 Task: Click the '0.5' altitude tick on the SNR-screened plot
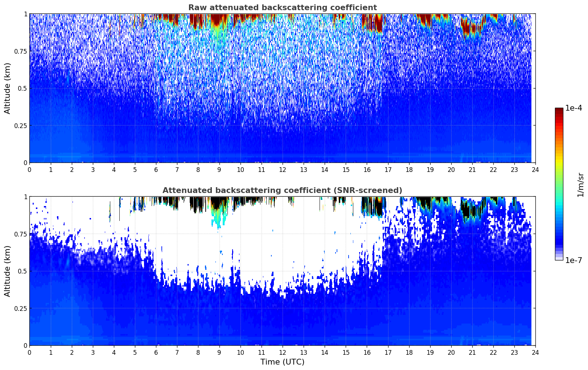point(22,271)
